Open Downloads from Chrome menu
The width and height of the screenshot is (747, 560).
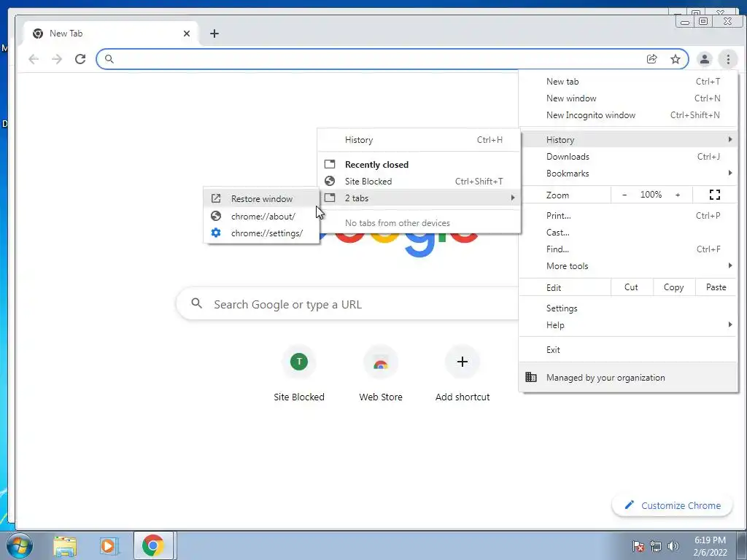tap(628, 157)
